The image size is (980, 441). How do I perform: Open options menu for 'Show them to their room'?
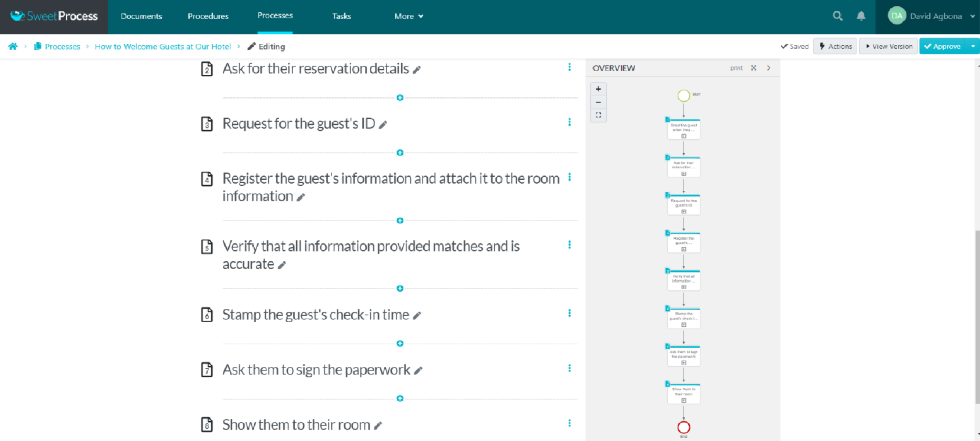pyautogui.click(x=570, y=423)
